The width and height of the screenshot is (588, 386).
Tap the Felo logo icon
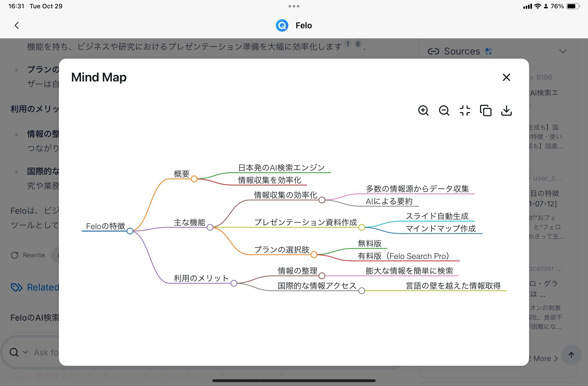[282, 25]
